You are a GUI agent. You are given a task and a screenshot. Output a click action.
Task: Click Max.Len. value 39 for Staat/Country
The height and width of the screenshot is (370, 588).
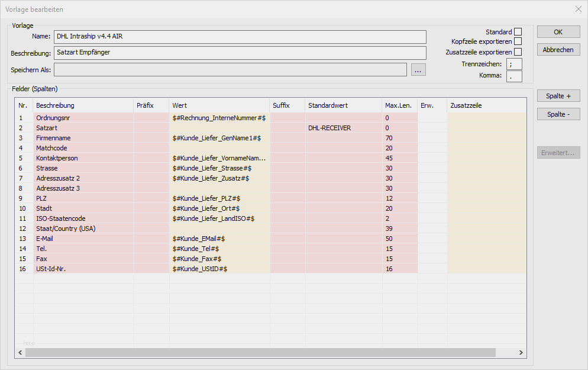400,229
